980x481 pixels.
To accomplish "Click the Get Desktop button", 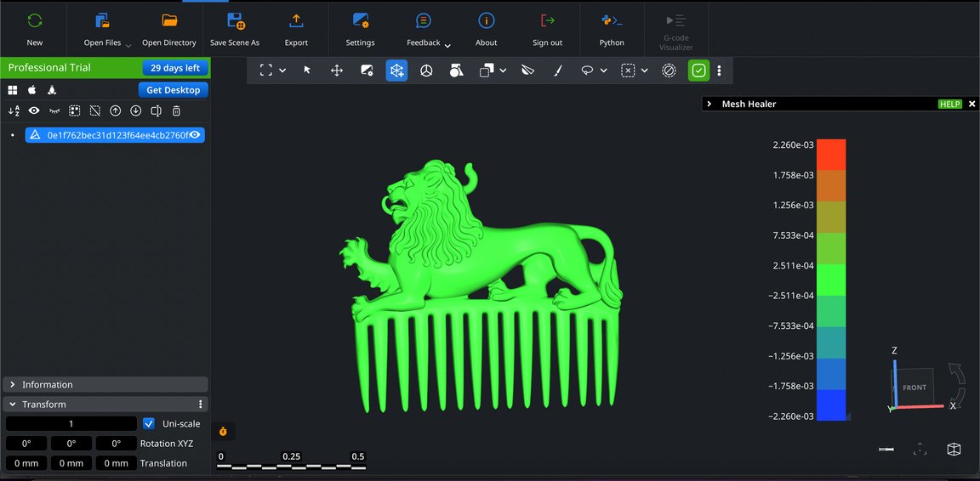I will (x=173, y=90).
